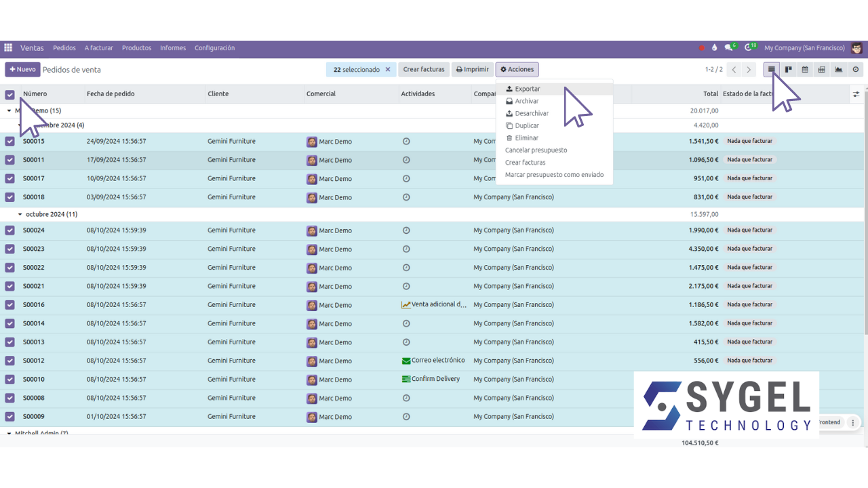Viewport: 868px width, 488px height.
Task: Open the Acciones dropdown
Action: [x=517, y=69]
